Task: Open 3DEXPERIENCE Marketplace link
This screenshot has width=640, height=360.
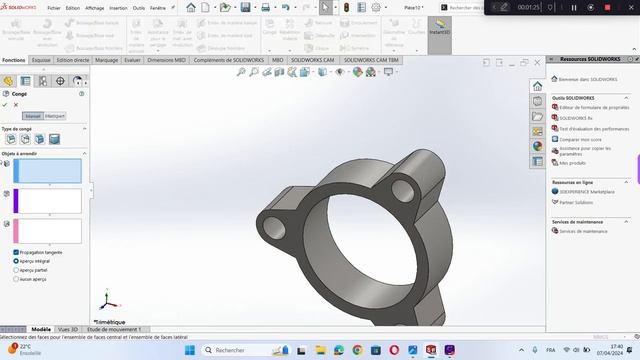Action: click(x=587, y=191)
